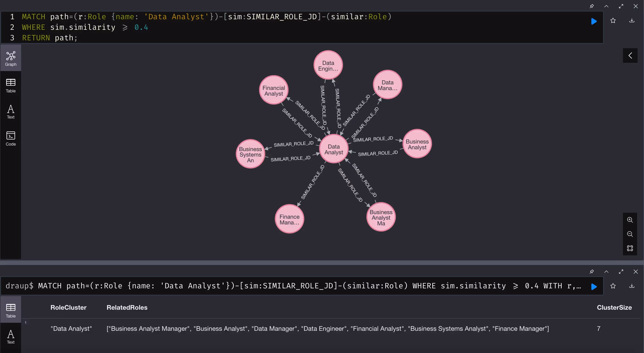This screenshot has height=353, width=644.
Task: Zoom in on the graph
Action: click(630, 220)
